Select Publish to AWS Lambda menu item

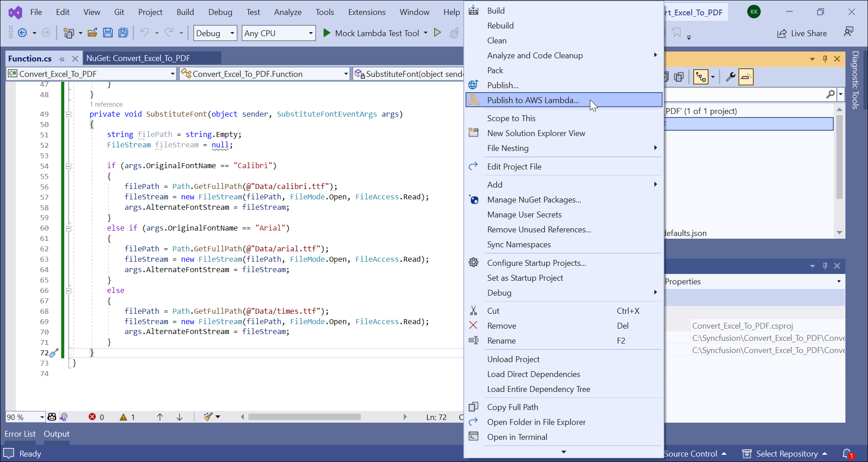click(532, 100)
